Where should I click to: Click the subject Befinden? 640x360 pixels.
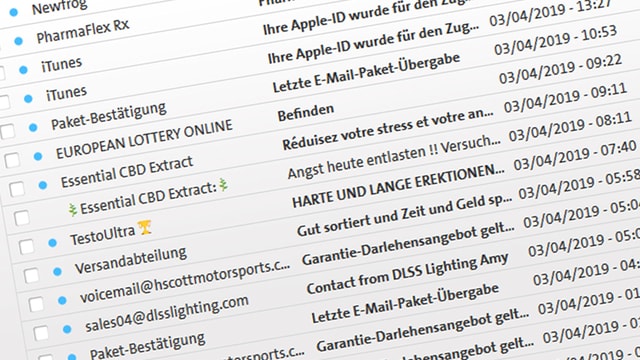[306, 112]
